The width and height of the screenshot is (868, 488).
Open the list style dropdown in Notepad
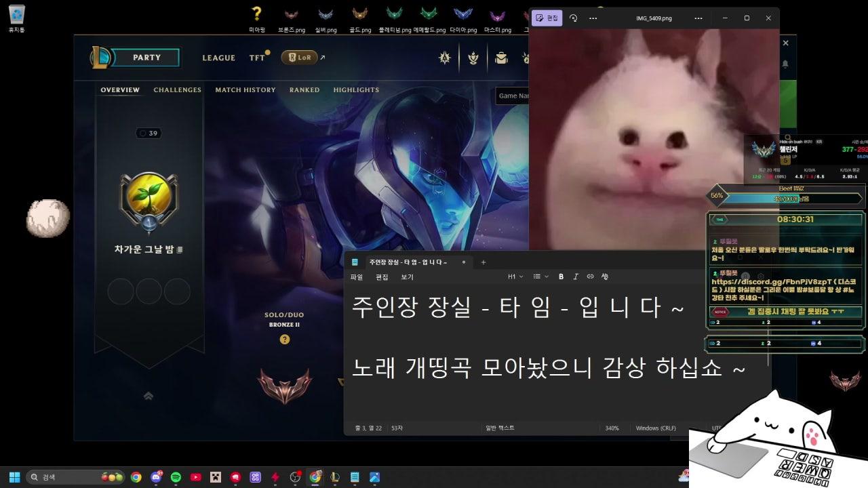point(540,277)
